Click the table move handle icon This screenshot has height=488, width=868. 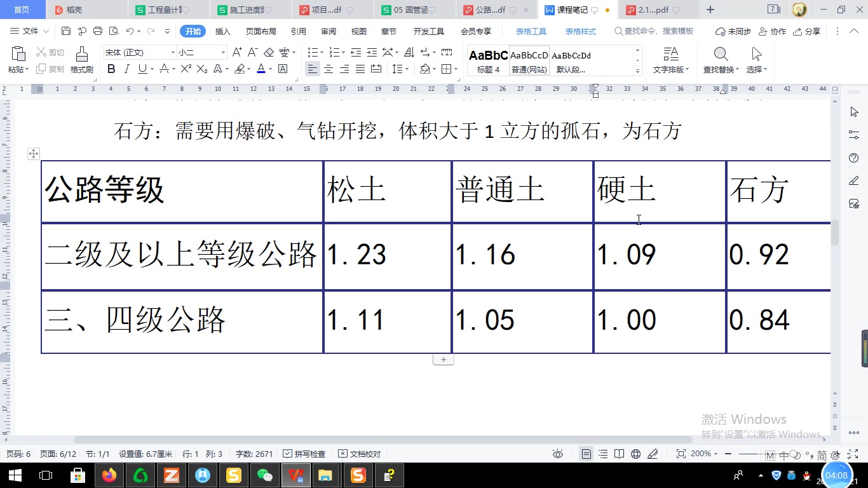(34, 153)
